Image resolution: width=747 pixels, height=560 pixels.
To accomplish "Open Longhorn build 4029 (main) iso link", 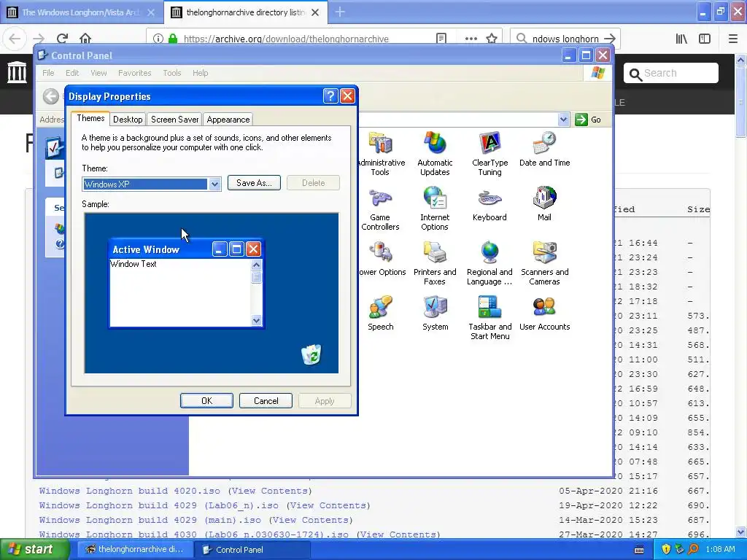I will [150, 520].
